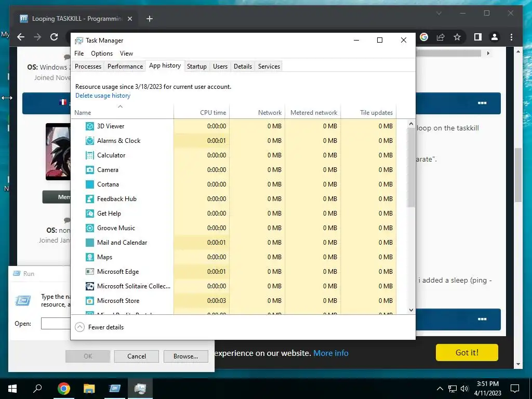
Task: Click the Camera app icon
Action: pos(89,170)
